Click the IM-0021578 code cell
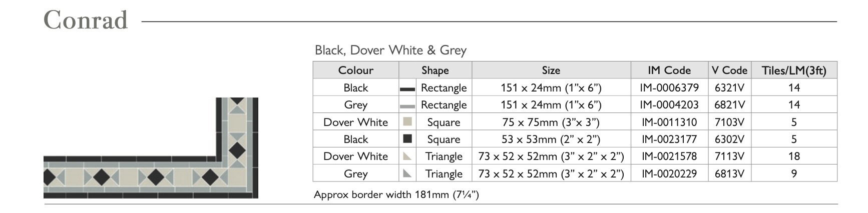Image resolution: width=868 pixels, height=213 pixels. [x=669, y=156]
